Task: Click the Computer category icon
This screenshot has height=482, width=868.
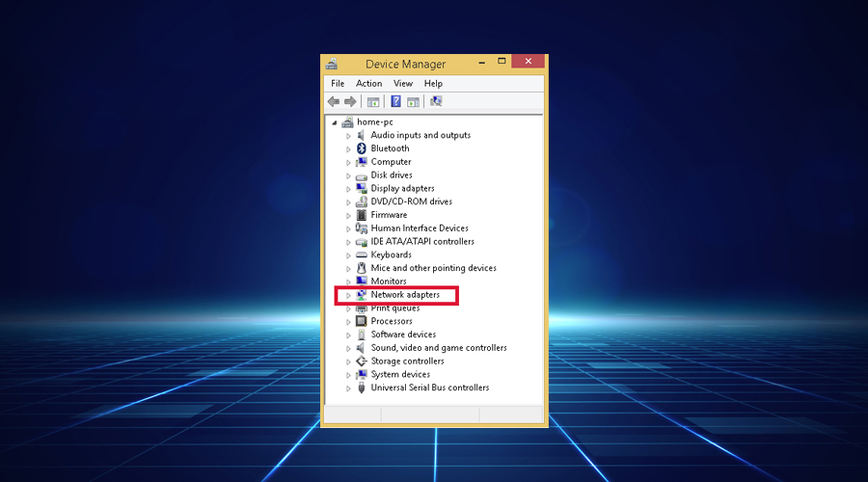Action: pos(361,162)
